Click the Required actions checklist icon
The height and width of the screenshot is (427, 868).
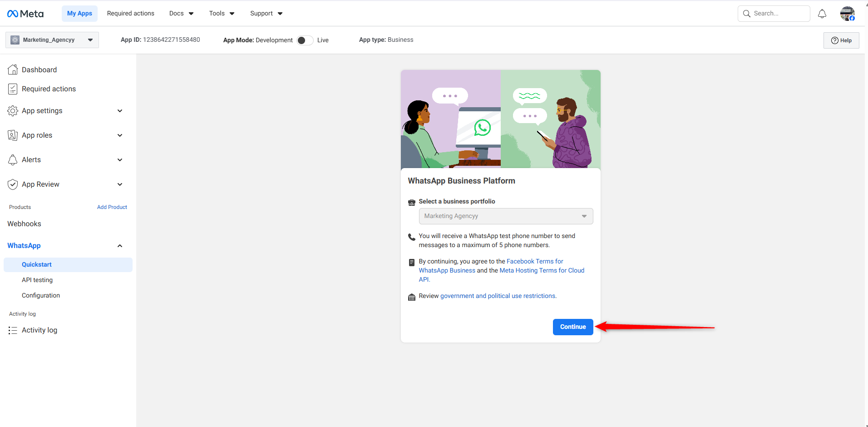click(x=13, y=89)
